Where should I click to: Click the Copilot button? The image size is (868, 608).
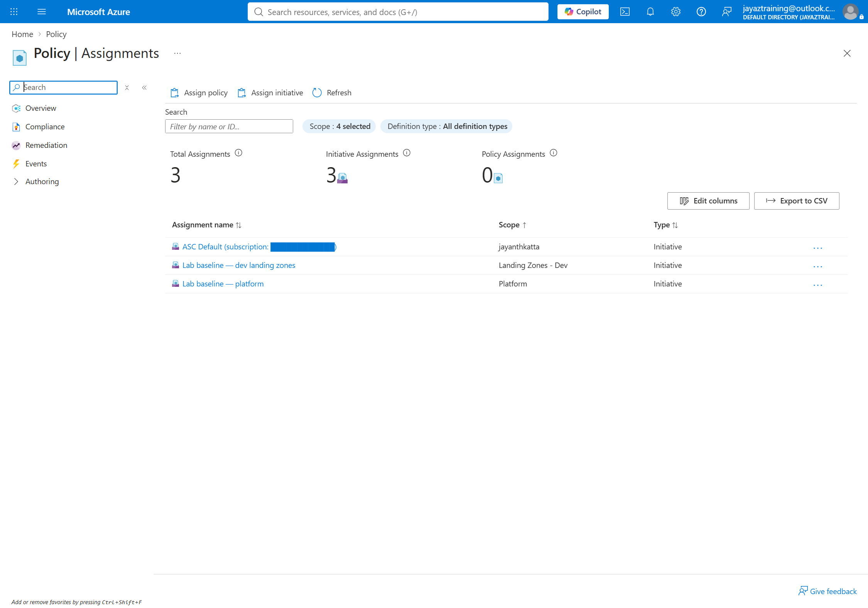(583, 12)
